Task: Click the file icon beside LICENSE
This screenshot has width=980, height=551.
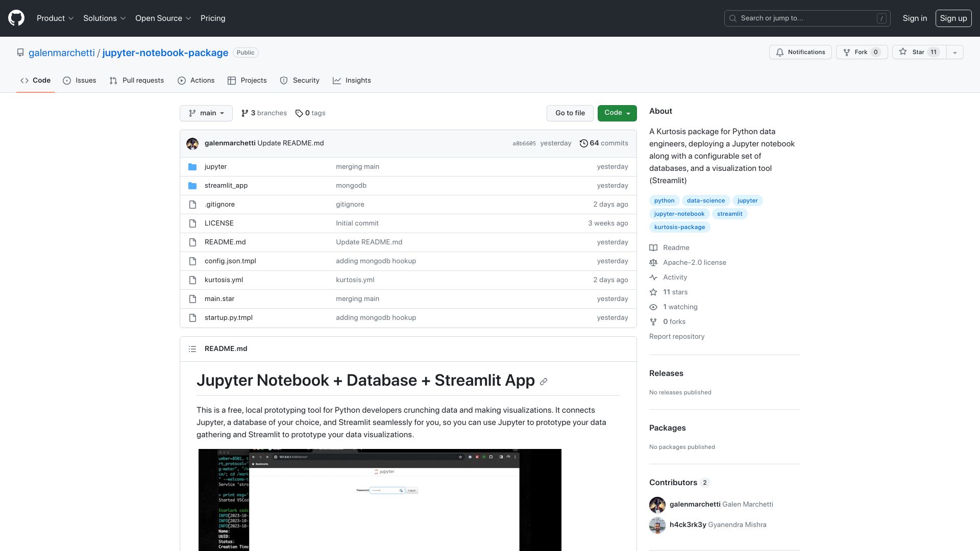Action: (192, 223)
